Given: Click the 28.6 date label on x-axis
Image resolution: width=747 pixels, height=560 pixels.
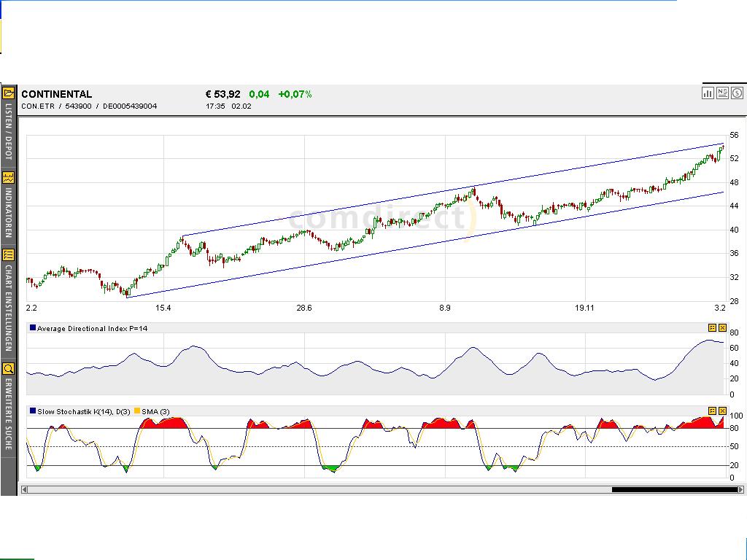Looking at the screenshot, I should pos(304,308).
